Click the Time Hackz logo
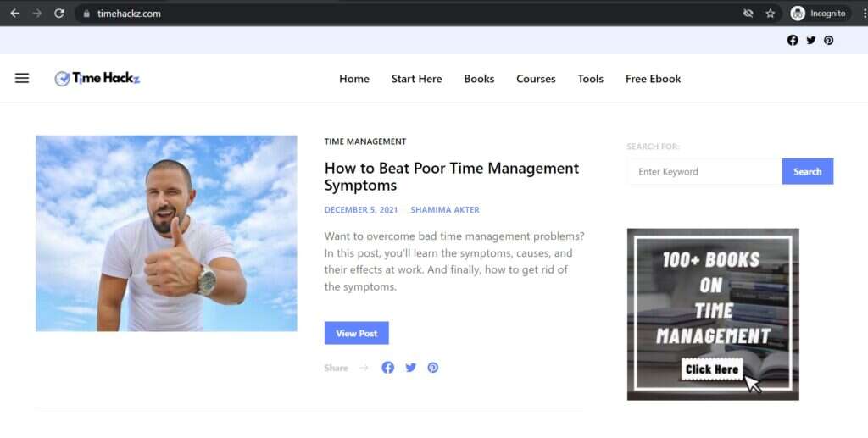Screen dimensions: 868x438 (97, 79)
